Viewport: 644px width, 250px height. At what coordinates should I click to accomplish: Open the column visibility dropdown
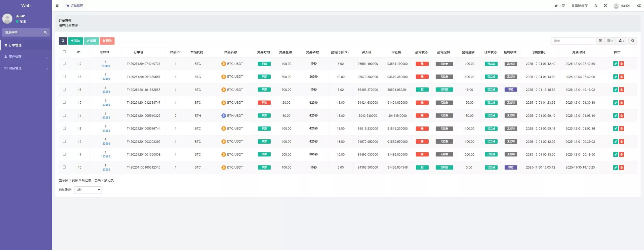pos(610,41)
